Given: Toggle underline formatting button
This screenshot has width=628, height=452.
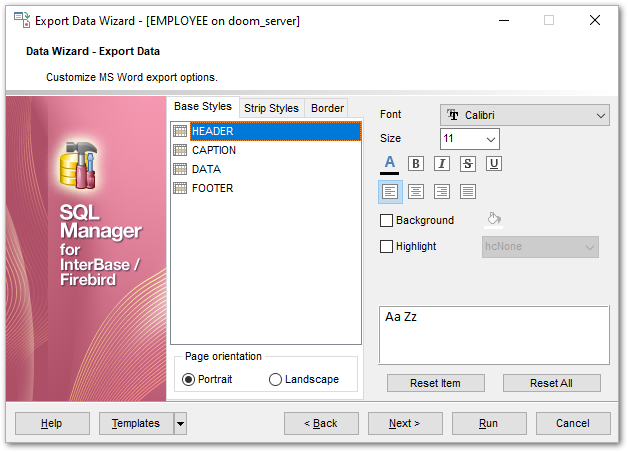Looking at the screenshot, I should tap(494, 164).
